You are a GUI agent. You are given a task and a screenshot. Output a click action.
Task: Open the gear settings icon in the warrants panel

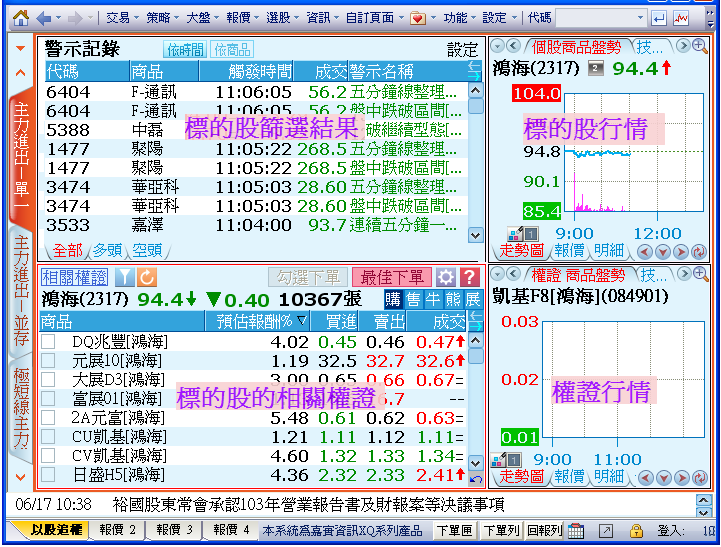446,277
